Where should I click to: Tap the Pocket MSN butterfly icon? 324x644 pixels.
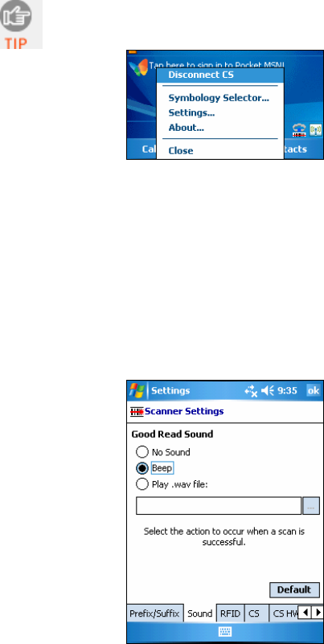[x=137, y=67]
